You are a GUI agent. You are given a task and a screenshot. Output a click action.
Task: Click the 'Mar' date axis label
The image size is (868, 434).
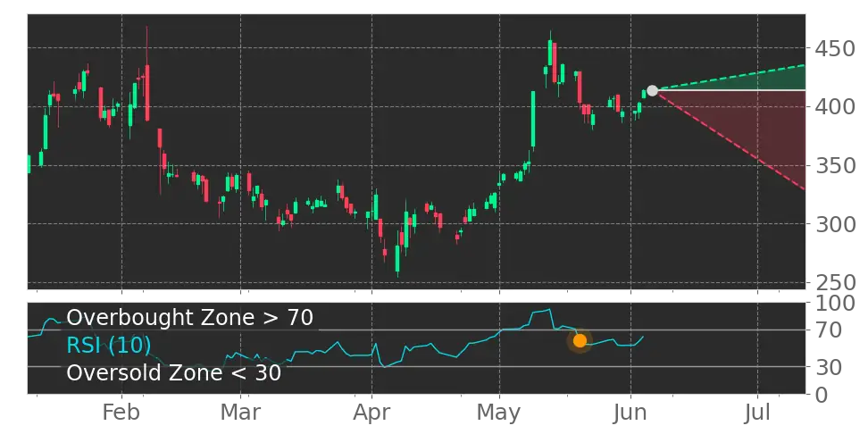[x=241, y=413]
